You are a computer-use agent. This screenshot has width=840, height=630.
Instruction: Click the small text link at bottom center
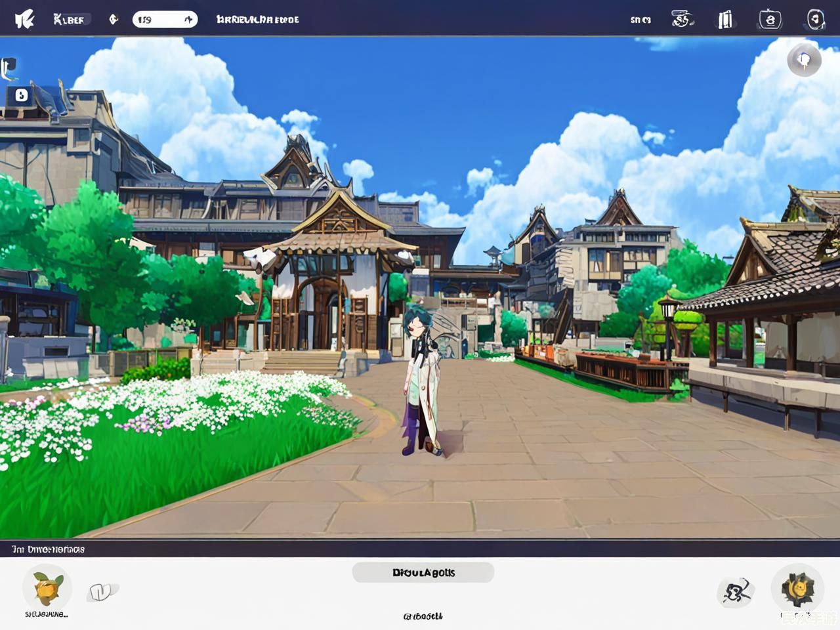point(423,616)
